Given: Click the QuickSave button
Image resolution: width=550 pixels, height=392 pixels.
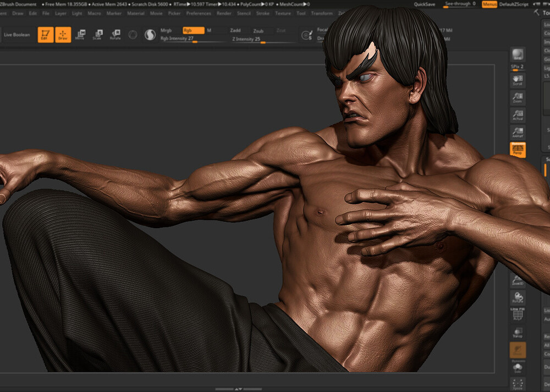Looking at the screenshot, I should point(425,4).
